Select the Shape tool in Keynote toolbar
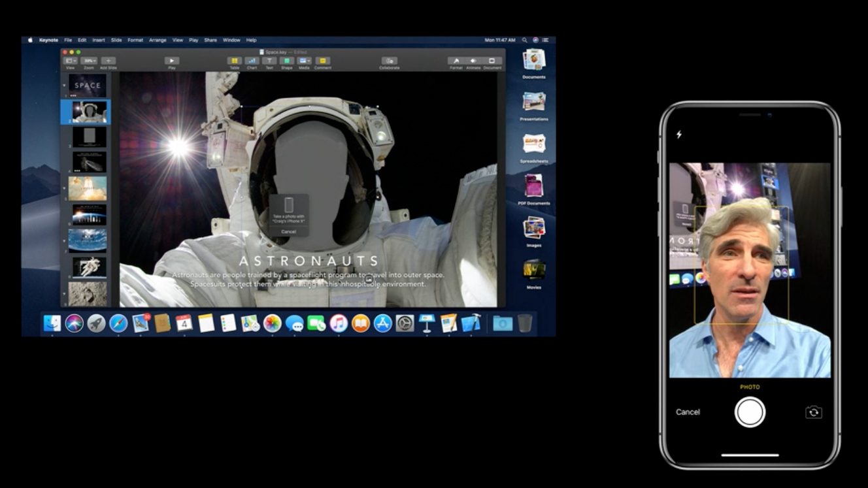 tap(286, 61)
